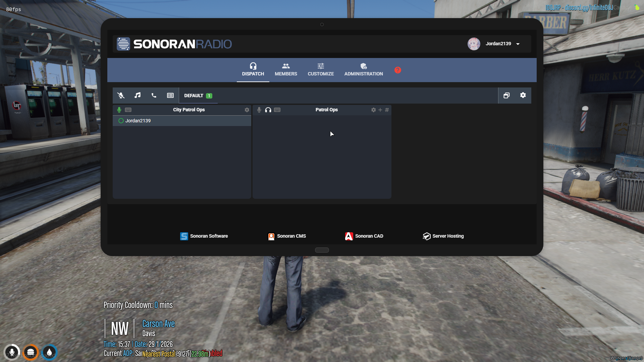The width and height of the screenshot is (644, 362).
Task: Open City Patrol Ops channel settings gear
Action: click(x=247, y=110)
